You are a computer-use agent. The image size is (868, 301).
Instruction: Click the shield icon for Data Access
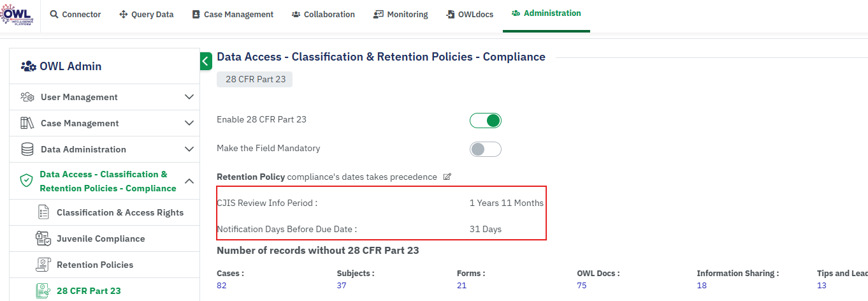(x=26, y=181)
